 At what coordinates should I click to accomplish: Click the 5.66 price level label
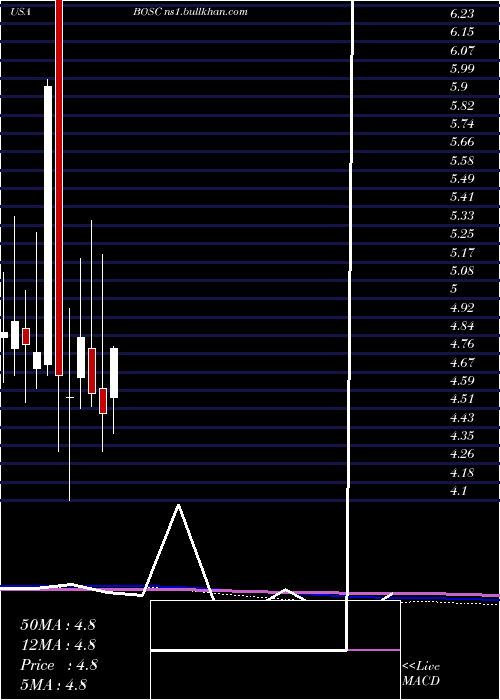(x=462, y=142)
